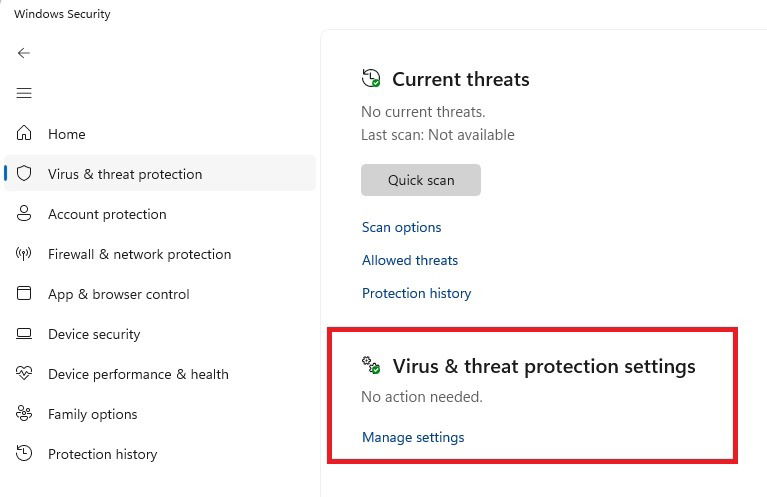This screenshot has height=497, width=767.
Task: Click the heart monitor health icon
Action: 23,374
